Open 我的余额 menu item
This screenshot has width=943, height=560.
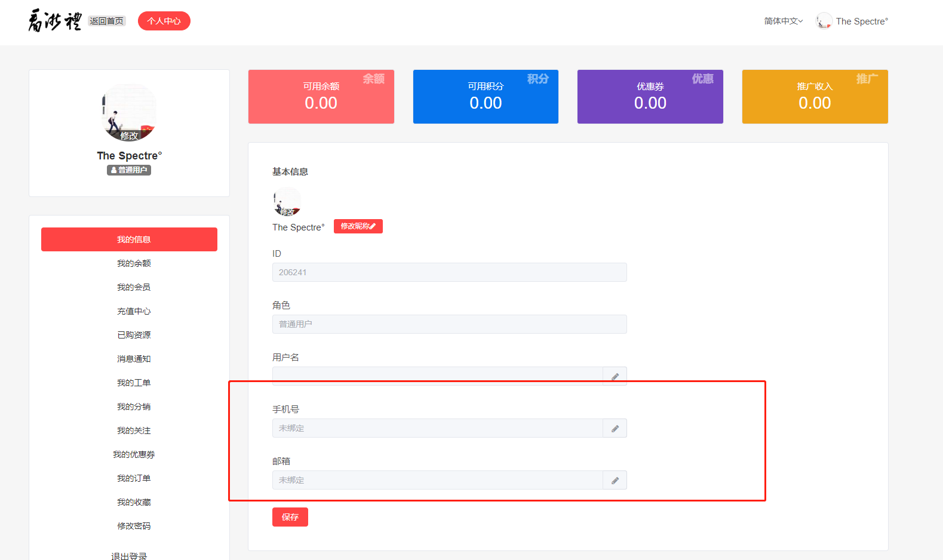pyautogui.click(x=134, y=263)
